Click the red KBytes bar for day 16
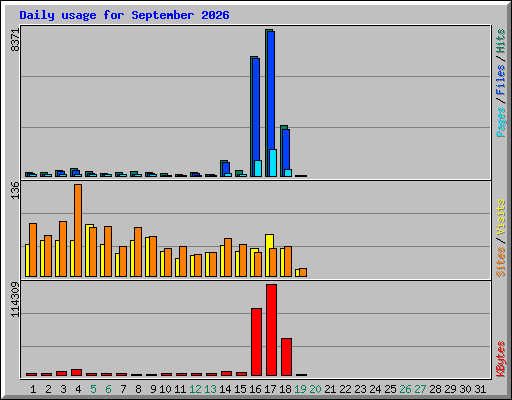Screen dimensions: 512x400 256,342
